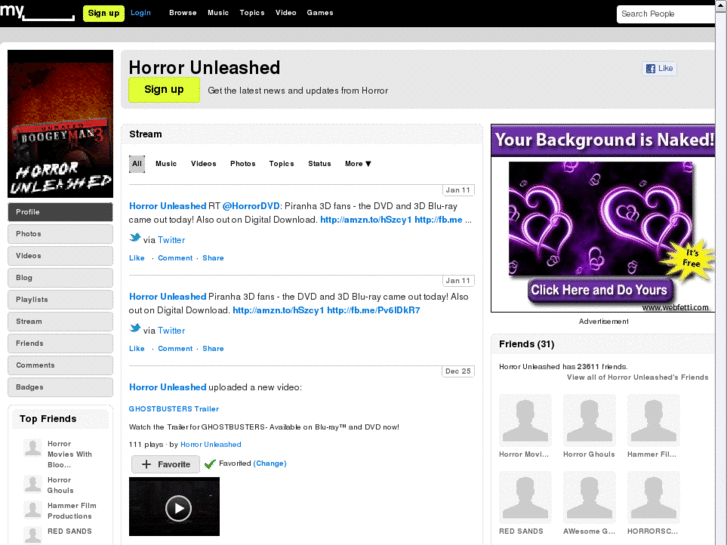Click the Twitter link in first post

point(171,240)
